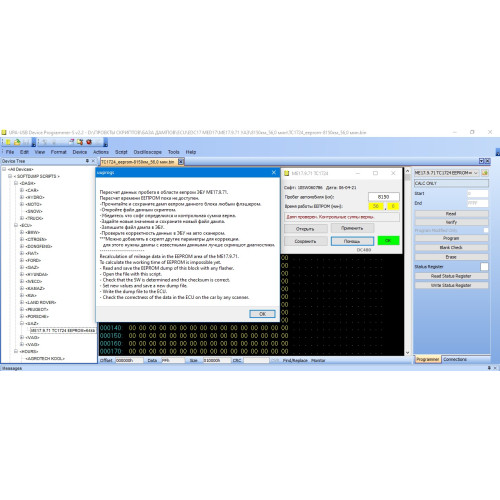Switch to the Connections tab
The height and width of the screenshot is (500, 500).
pyautogui.click(x=455, y=359)
